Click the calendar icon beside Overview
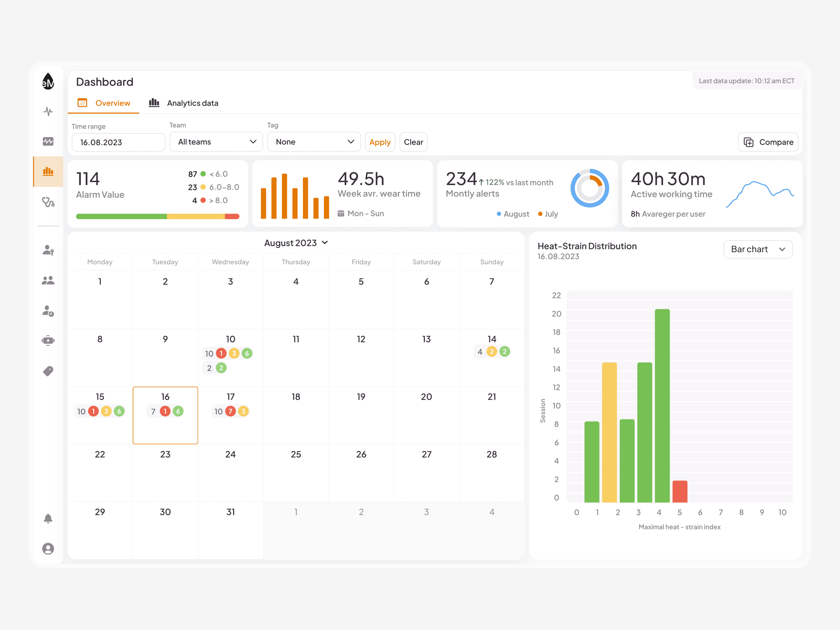Image resolution: width=840 pixels, height=630 pixels. click(x=82, y=103)
